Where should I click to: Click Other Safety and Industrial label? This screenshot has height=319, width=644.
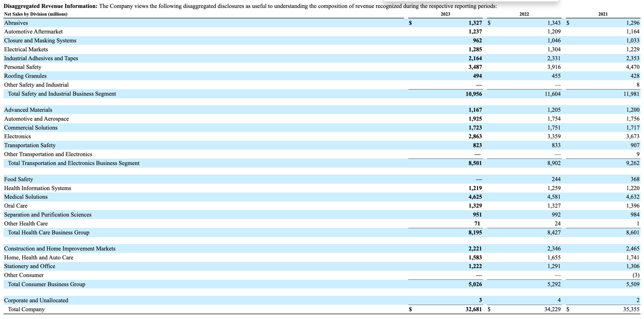(x=36, y=85)
